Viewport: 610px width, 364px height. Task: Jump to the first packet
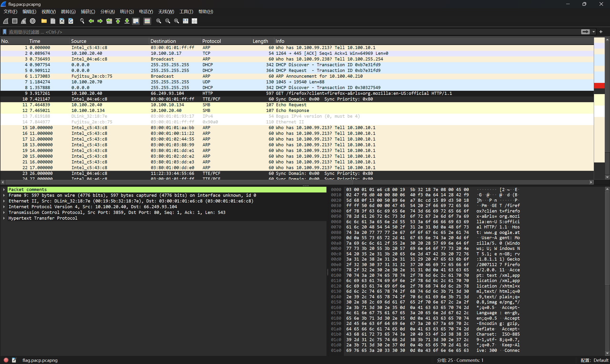tap(118, 21)
